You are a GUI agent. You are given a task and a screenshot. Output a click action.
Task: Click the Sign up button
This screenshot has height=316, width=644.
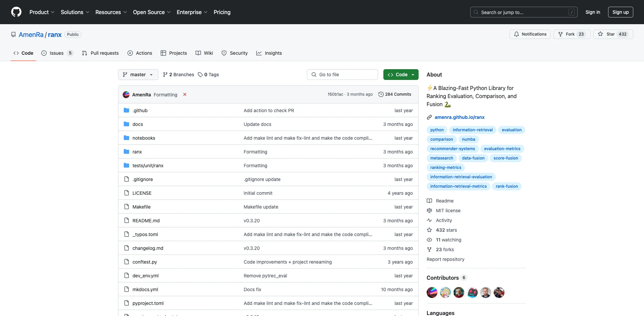click(x=621, y=12)
